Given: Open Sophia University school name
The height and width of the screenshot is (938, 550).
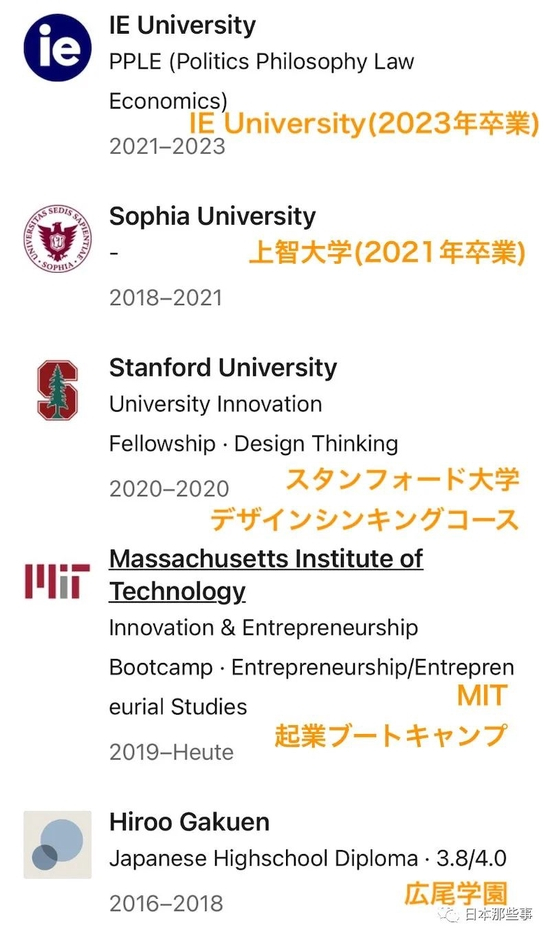Looking at the screenshot, I should click(x=212, y=217).
